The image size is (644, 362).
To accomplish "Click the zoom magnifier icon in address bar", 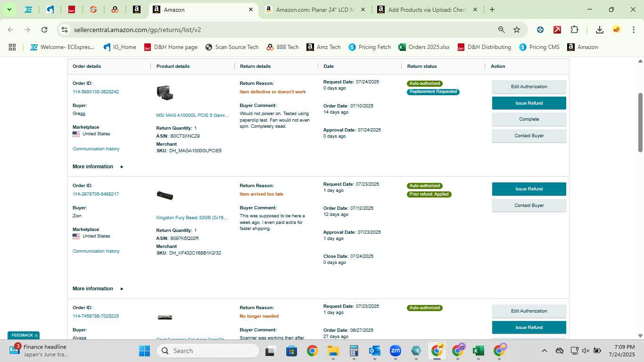I will [x=502, y=30].
